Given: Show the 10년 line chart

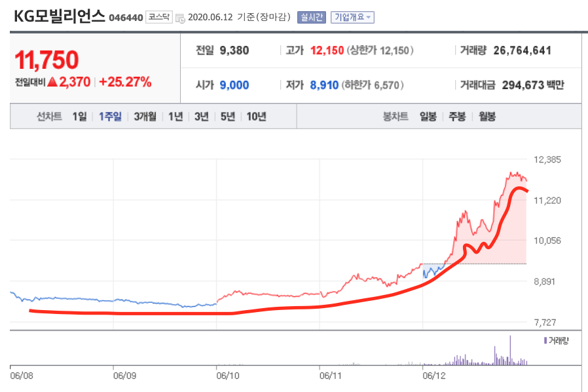Looking at the screenshot, I should (x=256, y=117).
